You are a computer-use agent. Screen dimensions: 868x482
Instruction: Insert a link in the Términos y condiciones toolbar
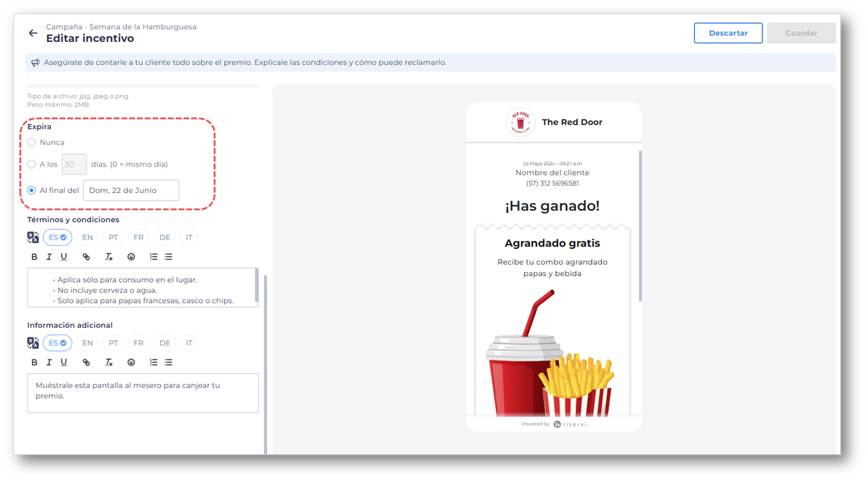(86, 257)
